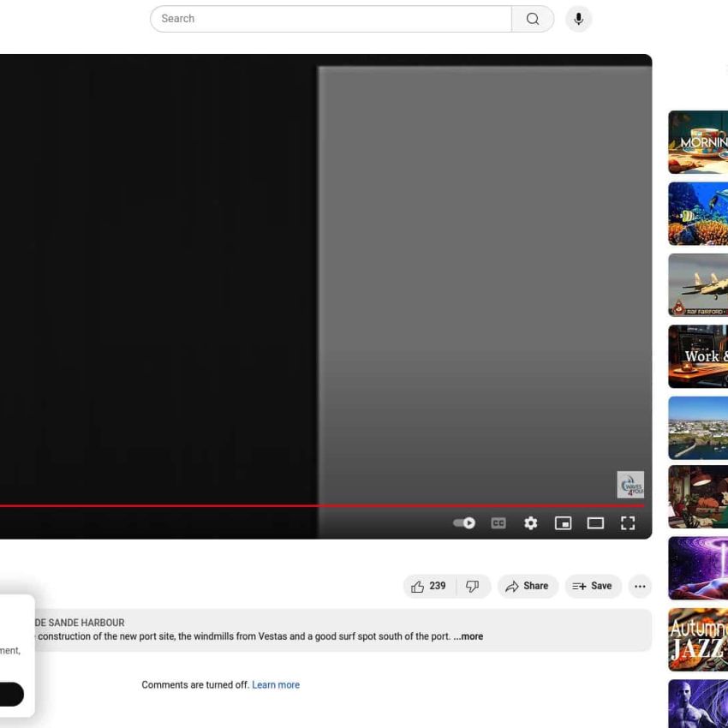Toggle the autoplay switch
The width and height of the screenshot is (728, 728).
(x=464, y=523)
